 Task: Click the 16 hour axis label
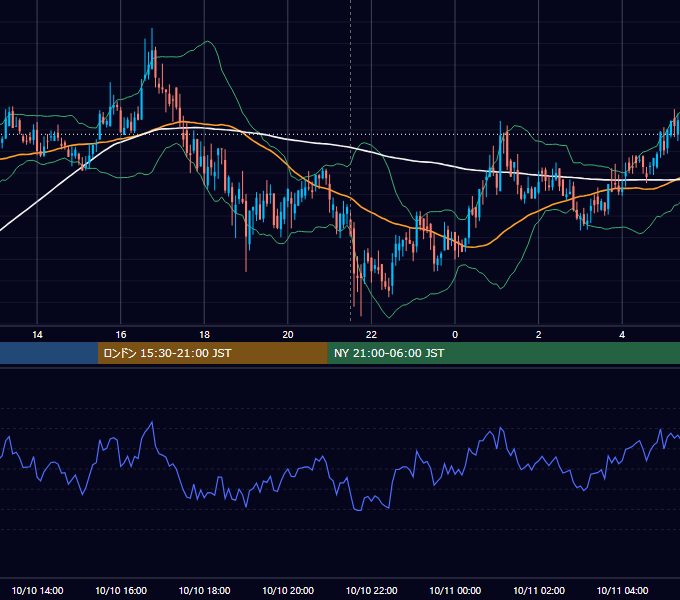121,335
